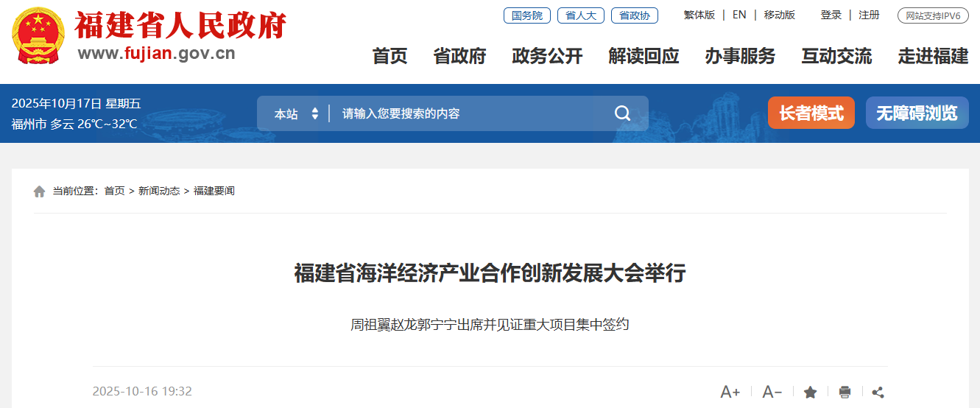Open 新闻动态 breadcrumb link
The height and width of the screenshot is (408, 980).
tap(159, 191)
